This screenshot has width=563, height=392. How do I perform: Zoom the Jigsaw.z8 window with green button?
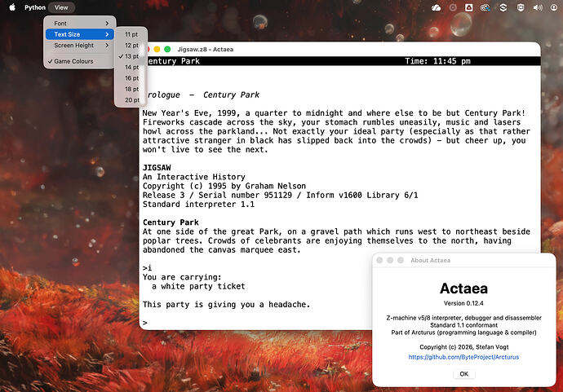(167, 49)
